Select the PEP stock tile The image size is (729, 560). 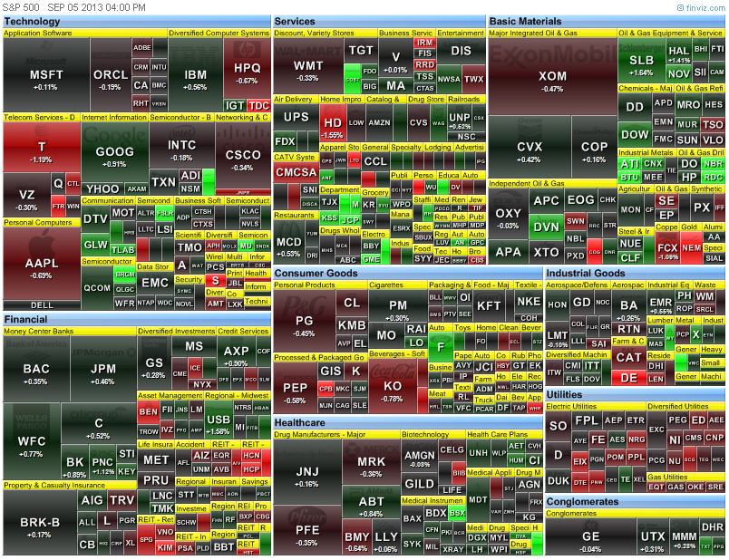coord(296,389)
